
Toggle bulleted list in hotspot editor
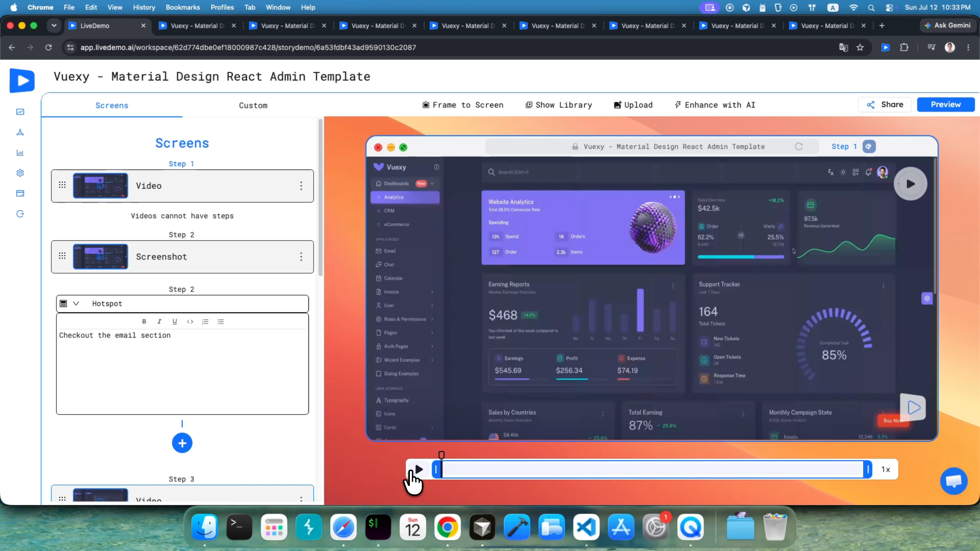click(221, 321)
